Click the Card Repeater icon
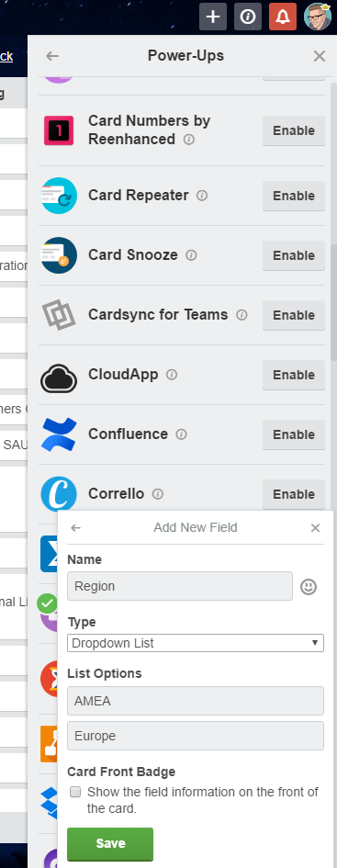The image size is (337, 868). coord(59,196)
